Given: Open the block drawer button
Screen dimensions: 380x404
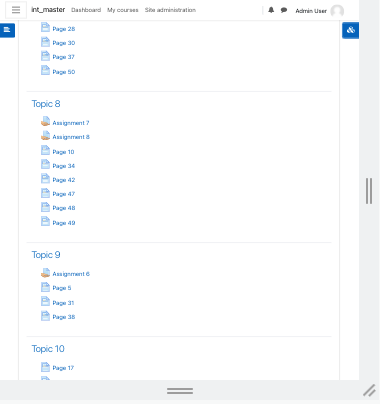Looking at the screenshot, I should click(x=350, y=30).
